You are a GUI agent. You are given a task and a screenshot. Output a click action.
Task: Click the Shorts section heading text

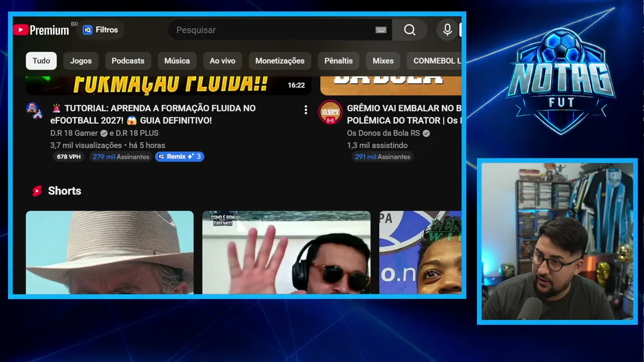[64, 191]
